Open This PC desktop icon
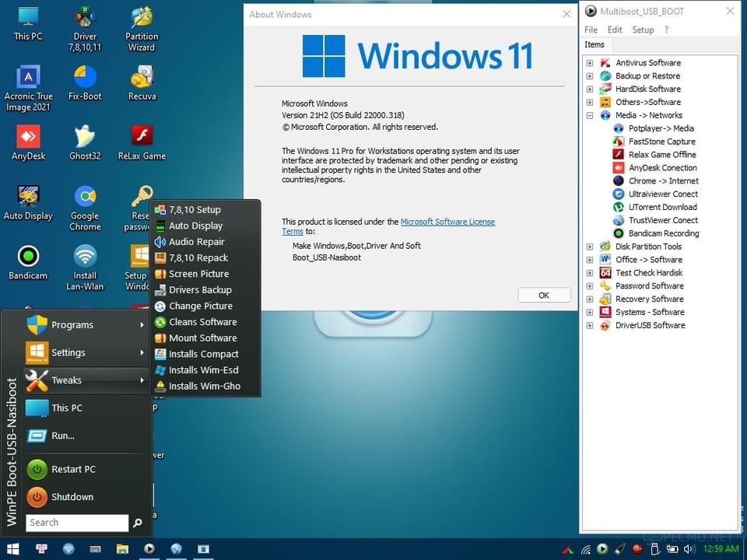The width and height of the screenshot is (747, 560). point(28,24)
